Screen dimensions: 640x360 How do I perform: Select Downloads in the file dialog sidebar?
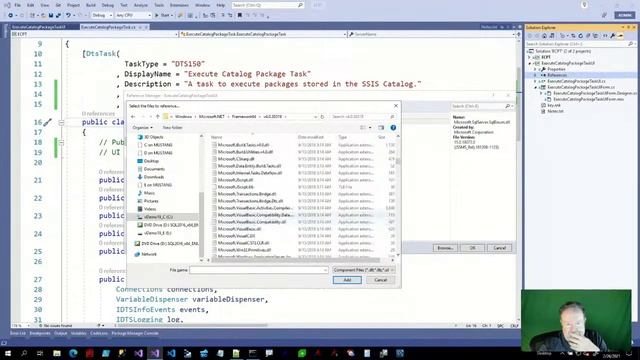point(153,177)
